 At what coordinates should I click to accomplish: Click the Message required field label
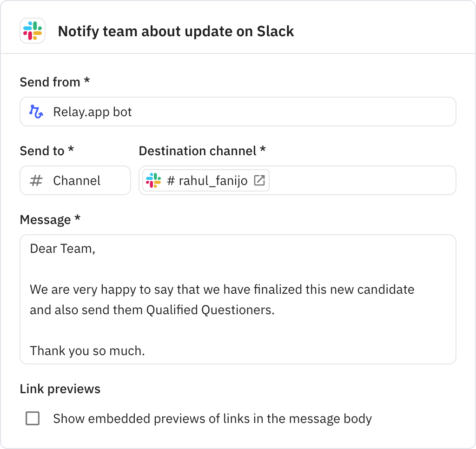48,219
